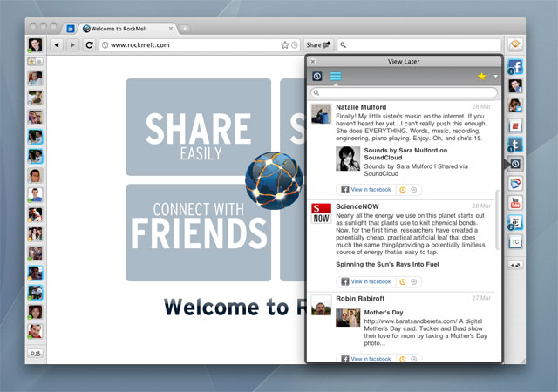Screen dimensions: 558x392
Task: Toggle all friends list filter beside star
Action: [x=39, y=62]
